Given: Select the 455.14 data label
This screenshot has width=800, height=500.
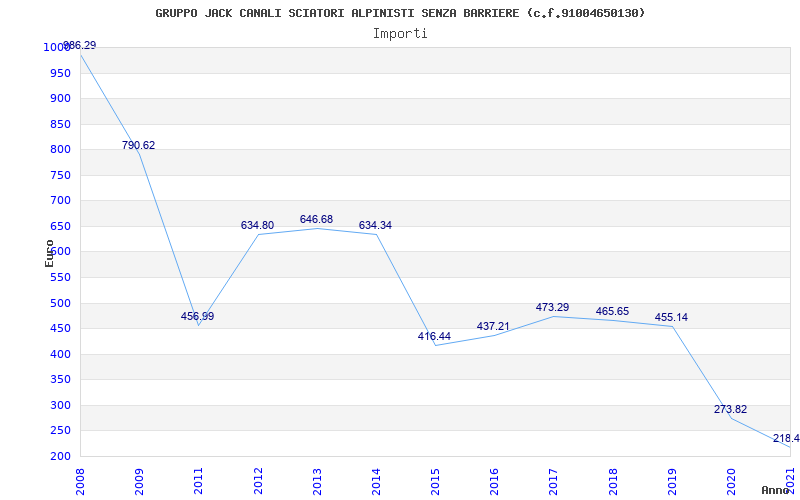Looking at the screenshot, I should [x=671, y=317].
